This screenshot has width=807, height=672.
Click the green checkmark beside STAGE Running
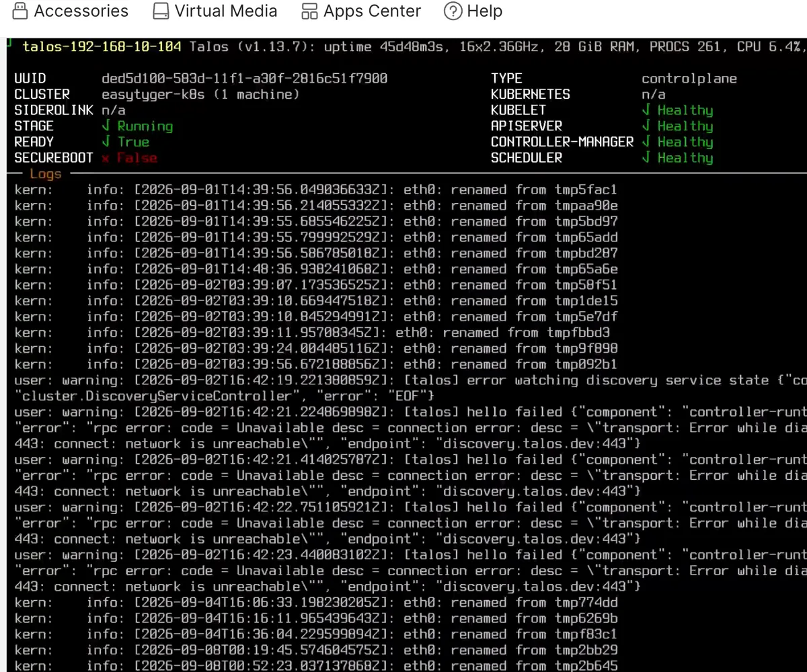click(x=106, y=126)
